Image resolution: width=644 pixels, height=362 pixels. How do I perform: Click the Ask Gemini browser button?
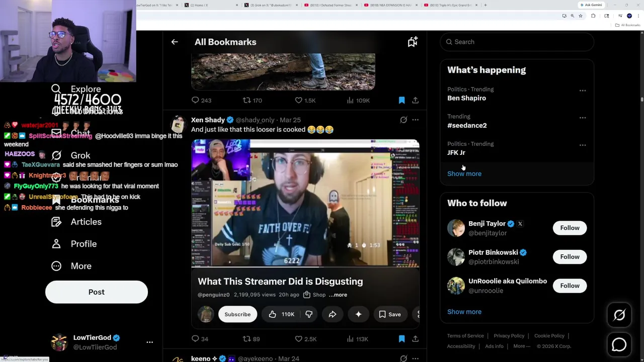coord(591,5)
